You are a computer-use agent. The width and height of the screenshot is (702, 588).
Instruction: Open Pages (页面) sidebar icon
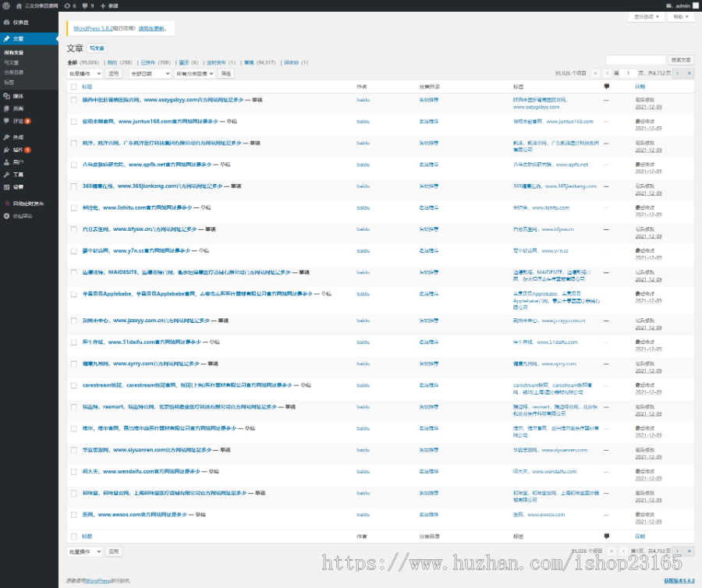tap(6, 108)
